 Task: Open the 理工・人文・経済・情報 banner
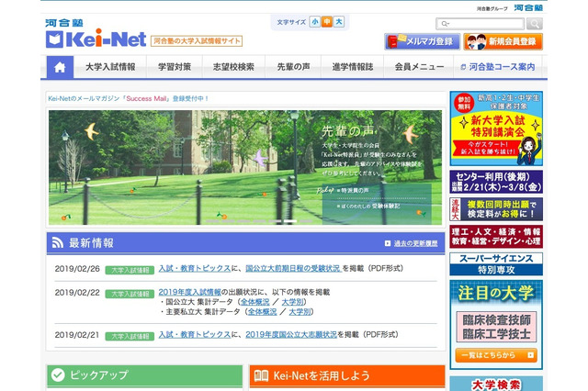(496, 236)
